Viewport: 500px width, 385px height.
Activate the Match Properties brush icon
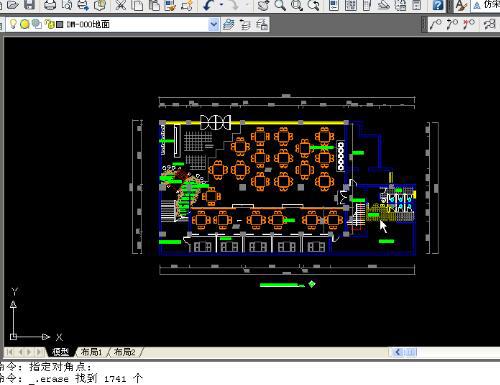170,5
